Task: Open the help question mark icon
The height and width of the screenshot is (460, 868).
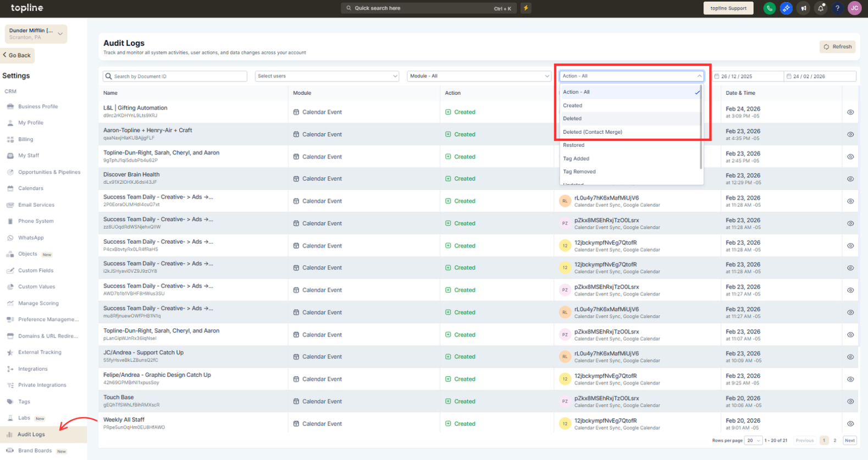Action: coord(837,8)
